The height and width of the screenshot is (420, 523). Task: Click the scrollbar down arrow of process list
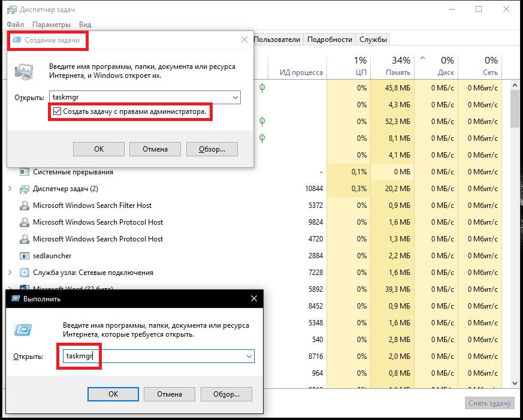coord(515,383)
